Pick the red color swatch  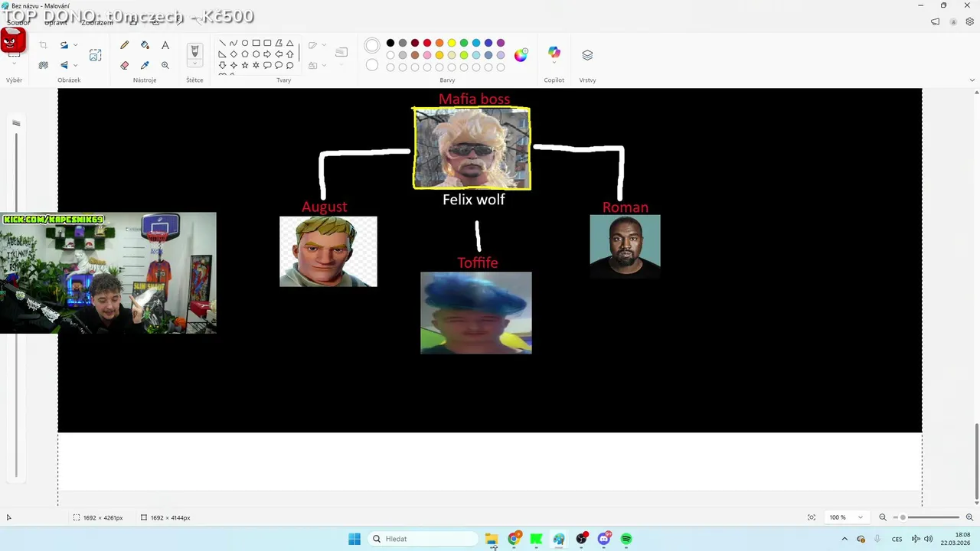[x=427, y=43]
